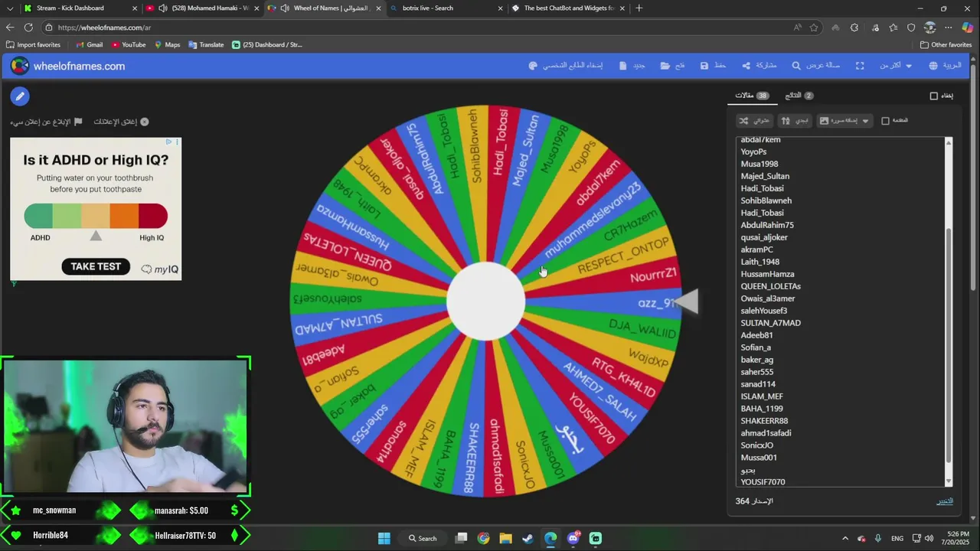The image size is (980, 551).
Task: Open a saved wheel via folder icon
Action: pyautogui.click(x=672, y=66)
